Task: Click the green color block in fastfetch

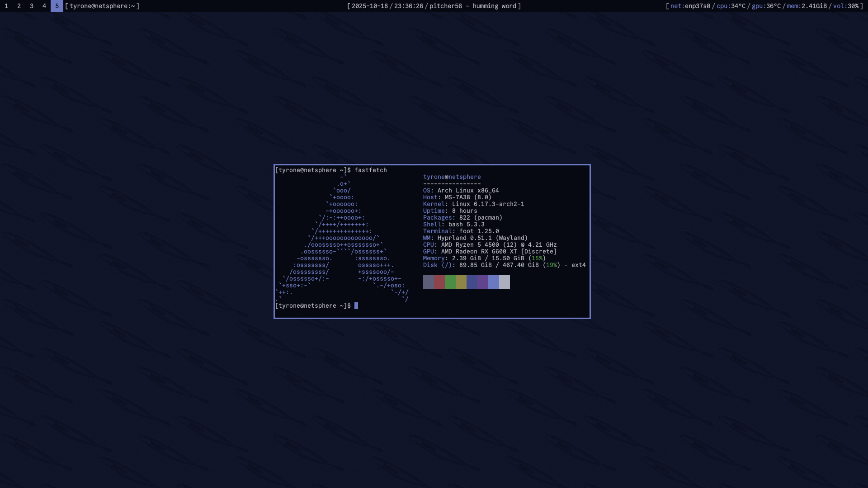Action: 450,282
